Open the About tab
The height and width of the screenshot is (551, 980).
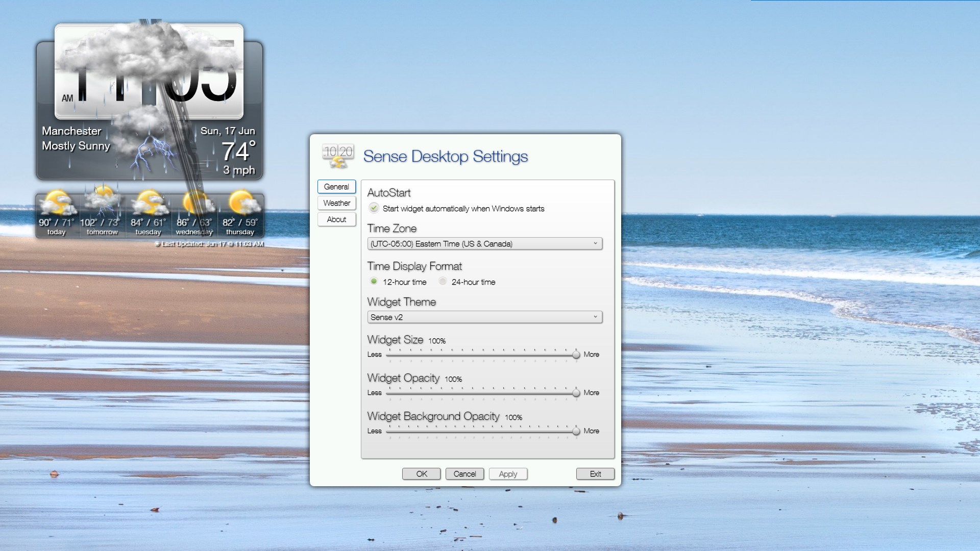click(x=336, y=219)
